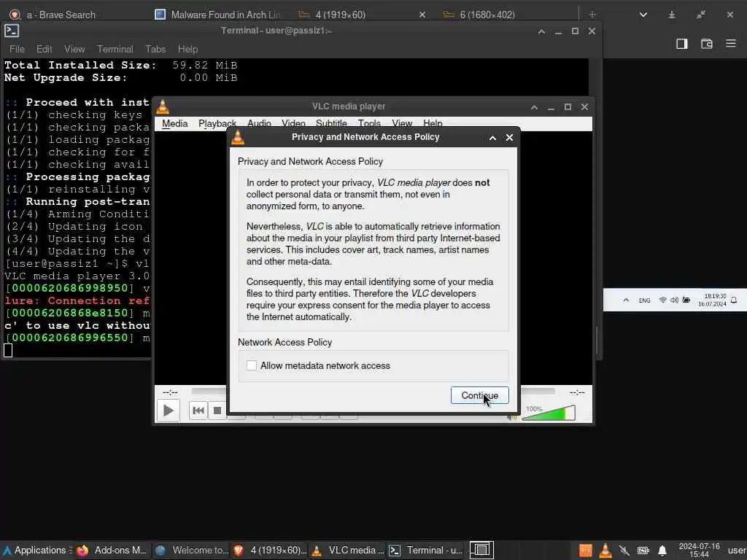Image resolution: width=747 pixels, height=560 pixels.
Task: Click VLC previous track button
Action: (x=198, y=411)
